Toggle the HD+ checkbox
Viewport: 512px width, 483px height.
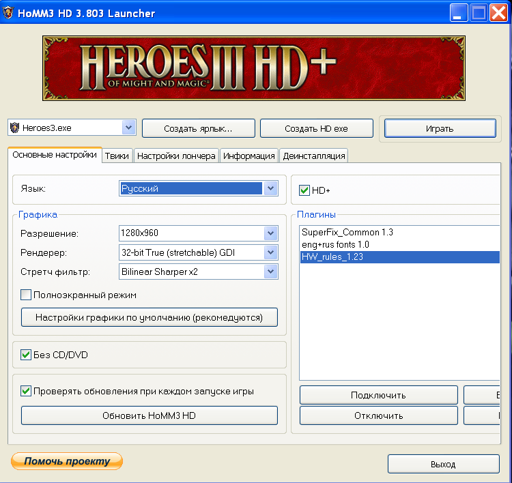(x=304, y=190)
